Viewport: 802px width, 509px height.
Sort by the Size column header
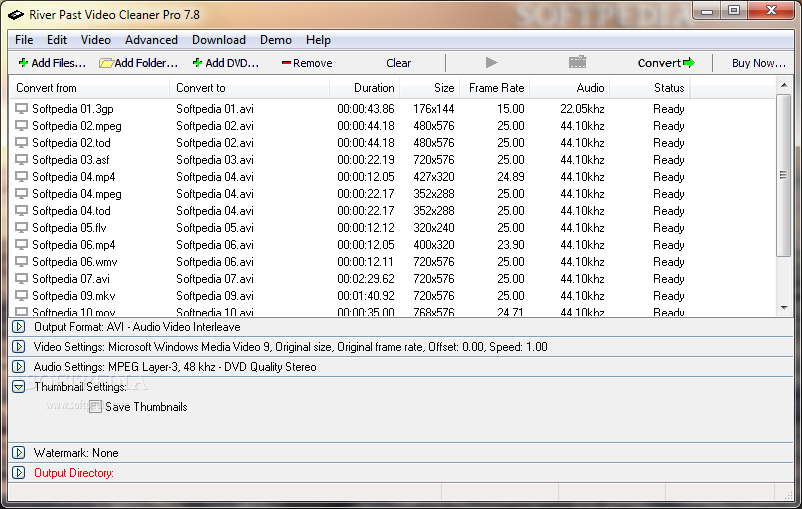coord(430,88)
